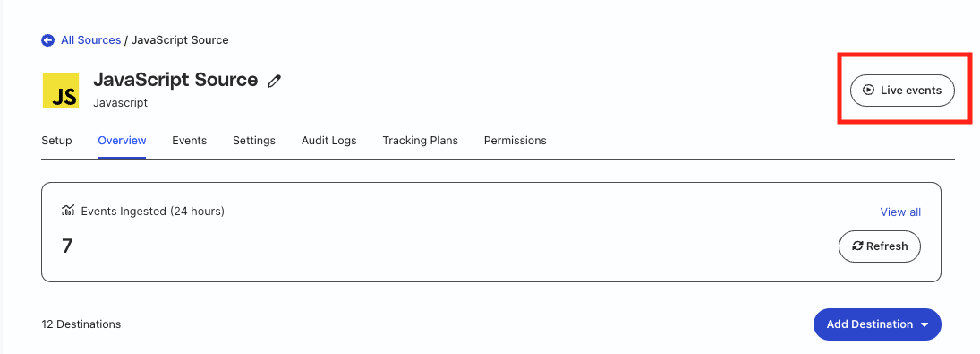Click the refresh arrows icon
The width and height of the screenshot is (980, 354).
pyautogui.click(x=857, y=246)
